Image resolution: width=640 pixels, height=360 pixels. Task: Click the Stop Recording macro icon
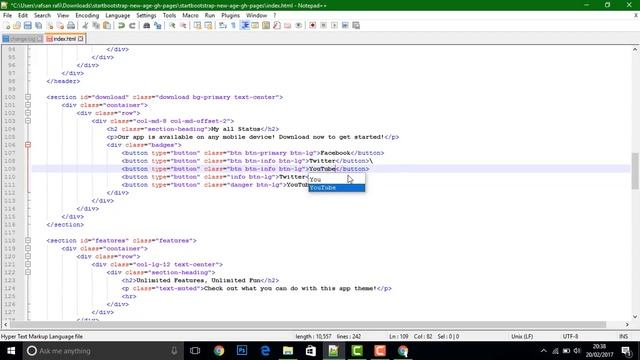pyautogui.click(x=323, y=25)
